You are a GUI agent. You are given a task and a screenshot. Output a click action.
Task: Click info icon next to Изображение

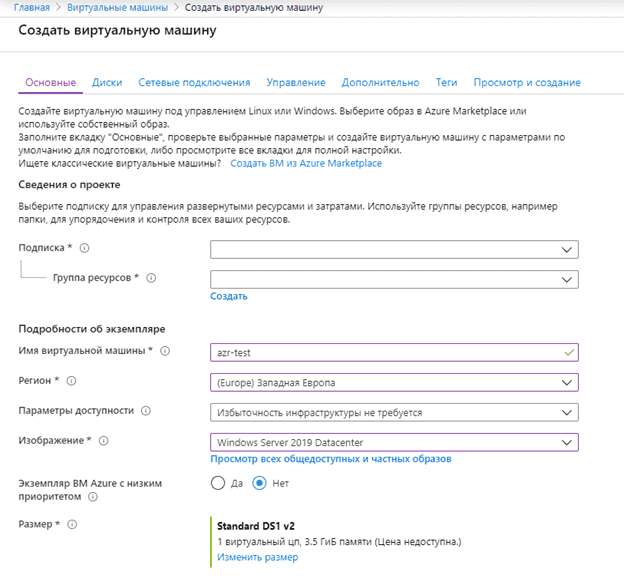click(103, 441)
